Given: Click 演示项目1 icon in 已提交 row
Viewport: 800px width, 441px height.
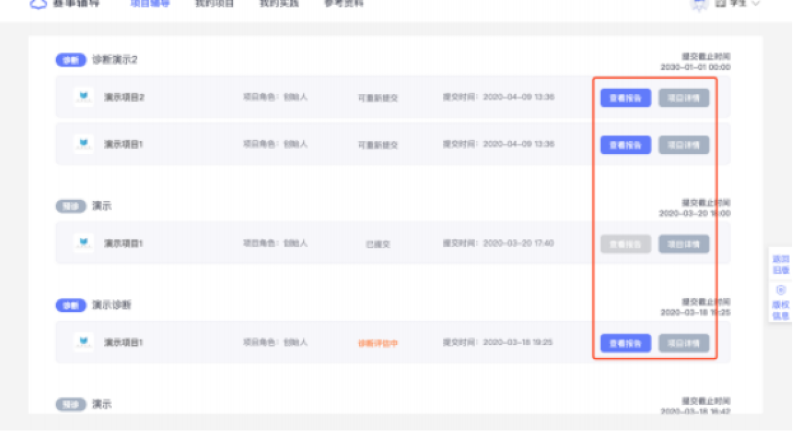Looking at the screenshot, I should (x=85, y=243).
